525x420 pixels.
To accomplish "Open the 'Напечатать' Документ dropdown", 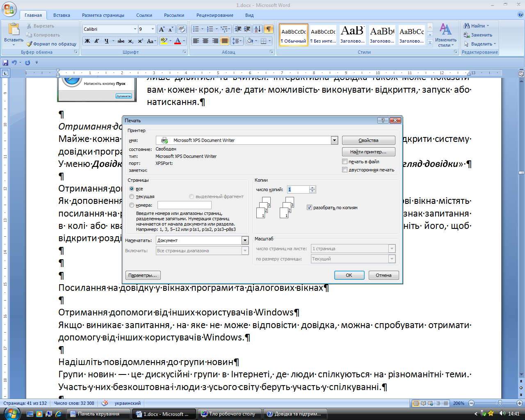I will (x=245, y=240).
